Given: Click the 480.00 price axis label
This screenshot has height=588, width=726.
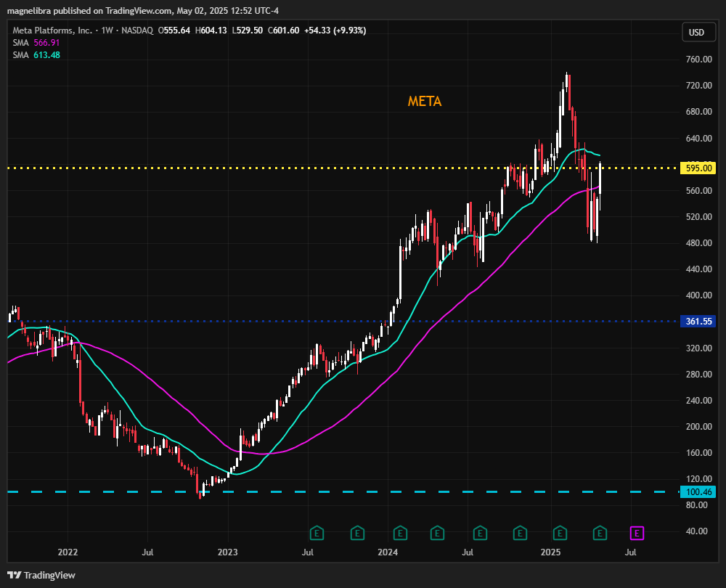Looking at the screenshot, I should (x=698, y=243).
